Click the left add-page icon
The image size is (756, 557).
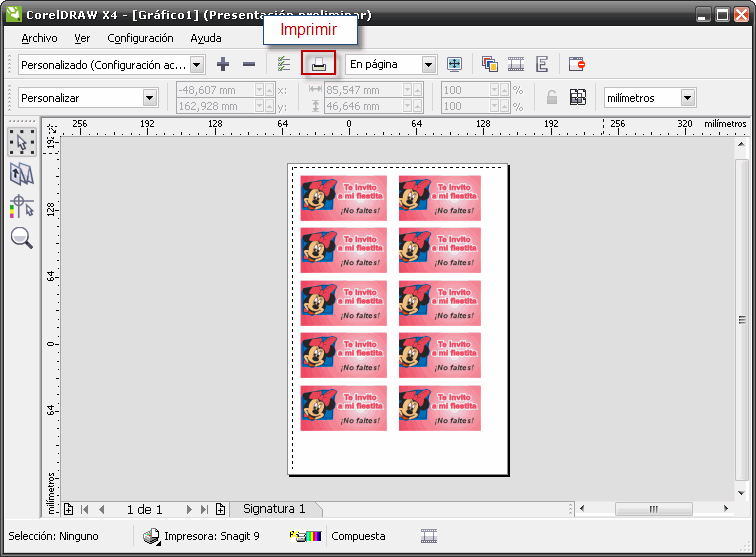point(68,509)
